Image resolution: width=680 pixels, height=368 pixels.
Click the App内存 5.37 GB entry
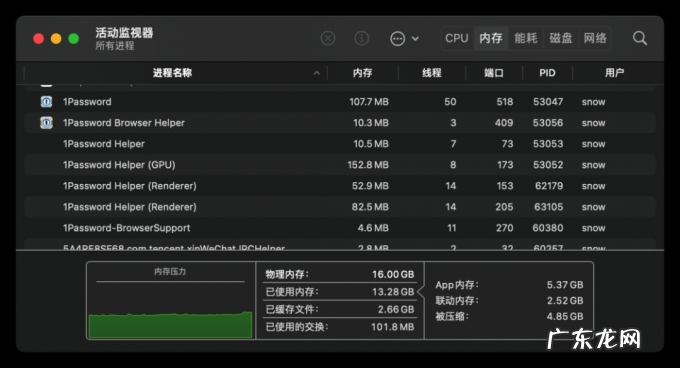[x=509, y=285]
